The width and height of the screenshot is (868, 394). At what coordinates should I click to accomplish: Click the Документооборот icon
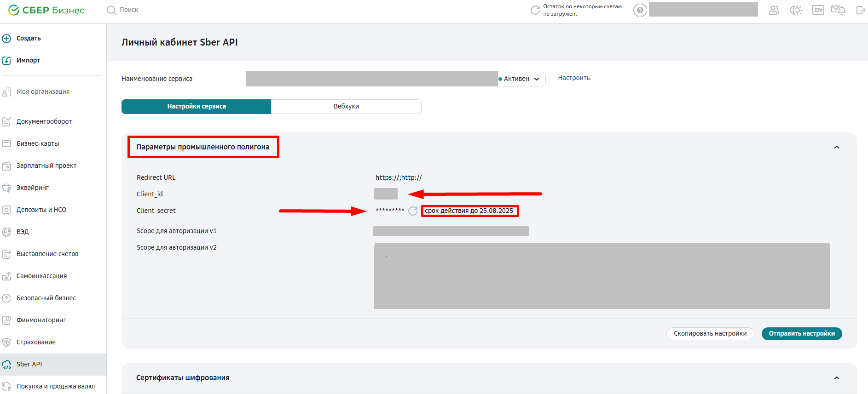(6, 121)
